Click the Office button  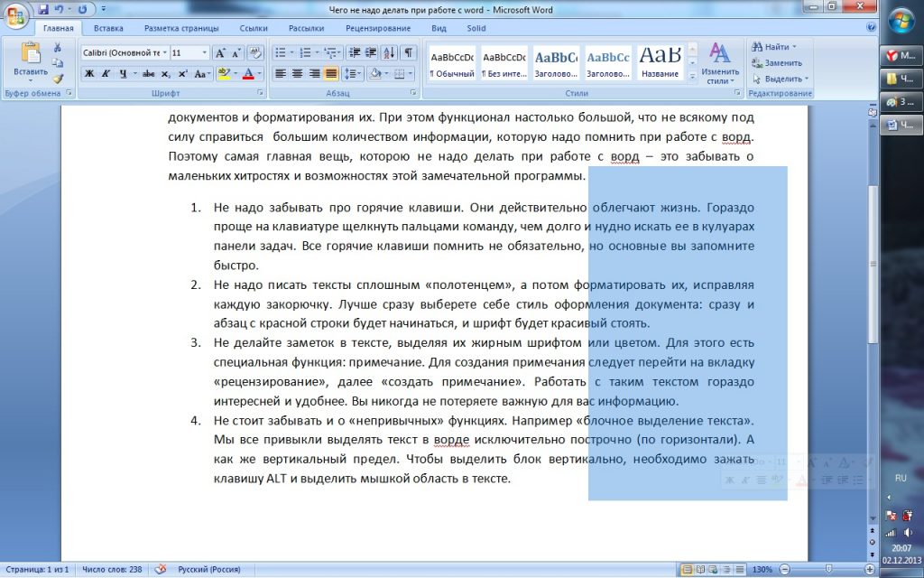[16, 15]
